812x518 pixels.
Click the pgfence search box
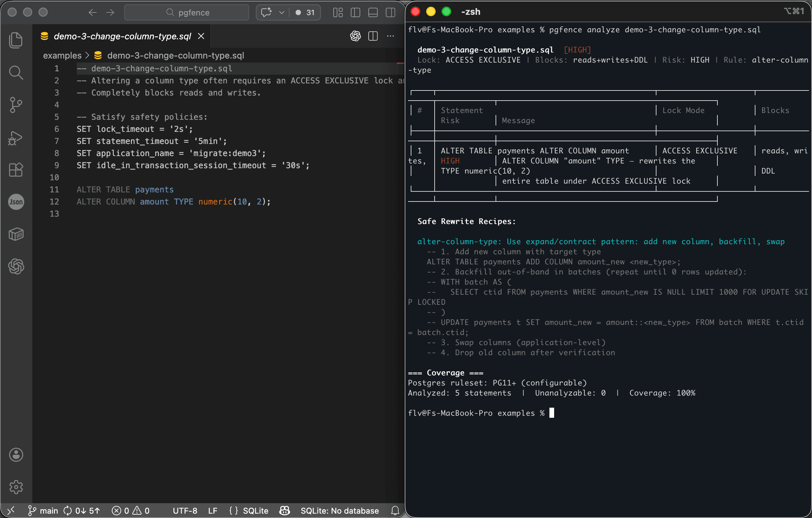pos(187,12)
